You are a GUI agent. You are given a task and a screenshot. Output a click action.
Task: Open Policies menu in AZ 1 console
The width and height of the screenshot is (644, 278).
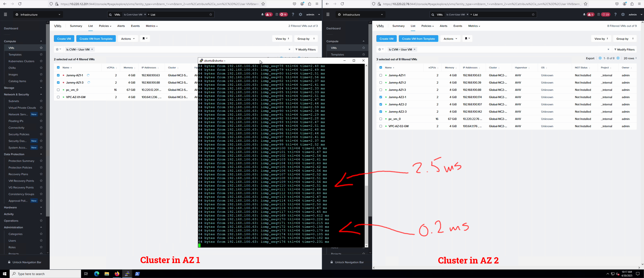(x=105, y=26)
